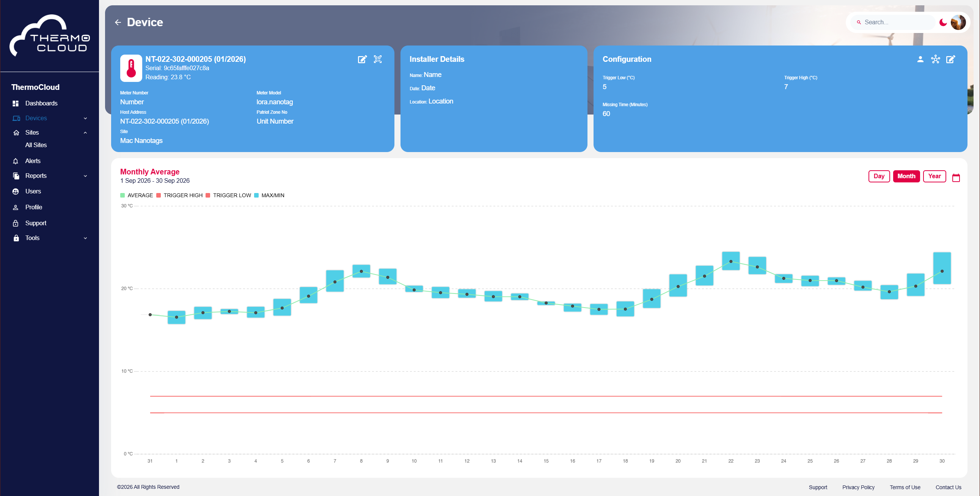Expand the Tools menu chevron
Screen dimensions: 980x496
(x=85, y=238)
